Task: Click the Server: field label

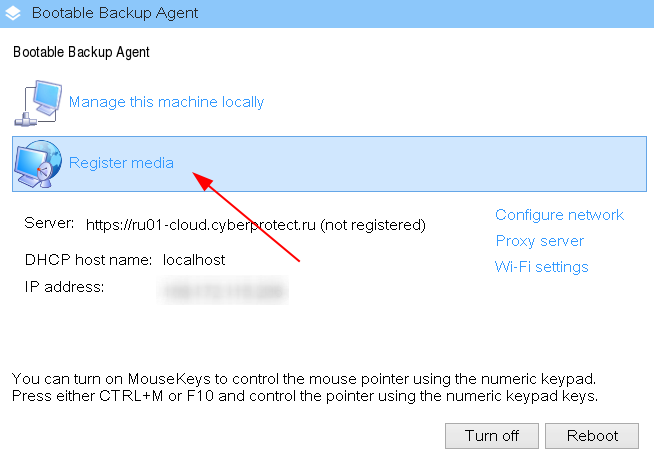Action: coord(49,223)
